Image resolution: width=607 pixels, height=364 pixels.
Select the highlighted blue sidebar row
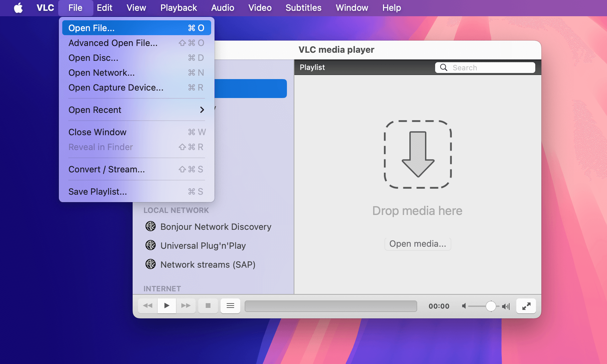pos(250,89)
